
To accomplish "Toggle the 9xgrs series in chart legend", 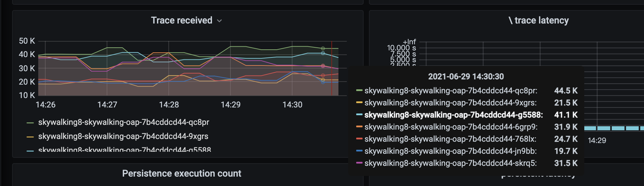I will (x=123, y=136).
